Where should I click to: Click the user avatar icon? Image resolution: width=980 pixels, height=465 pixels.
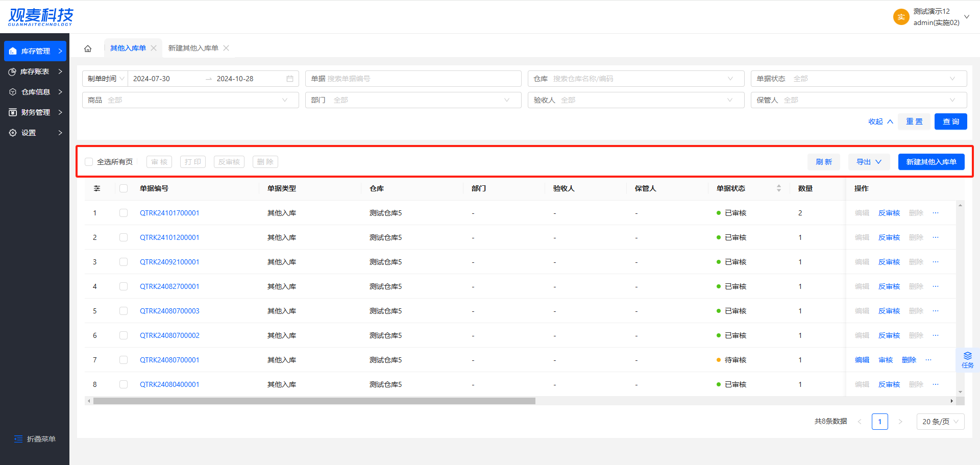tap(901, 17)
